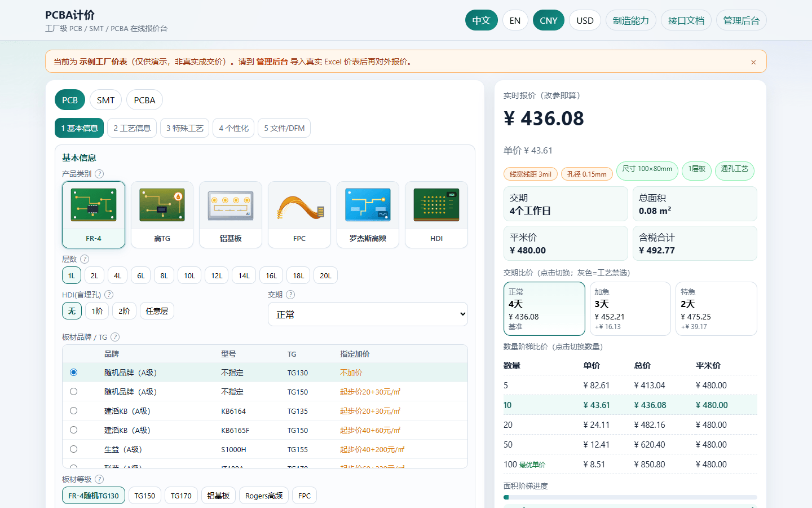Switch currency to USD
The height and width of the screenshot is (508, 812).
[x=585, y=20]
